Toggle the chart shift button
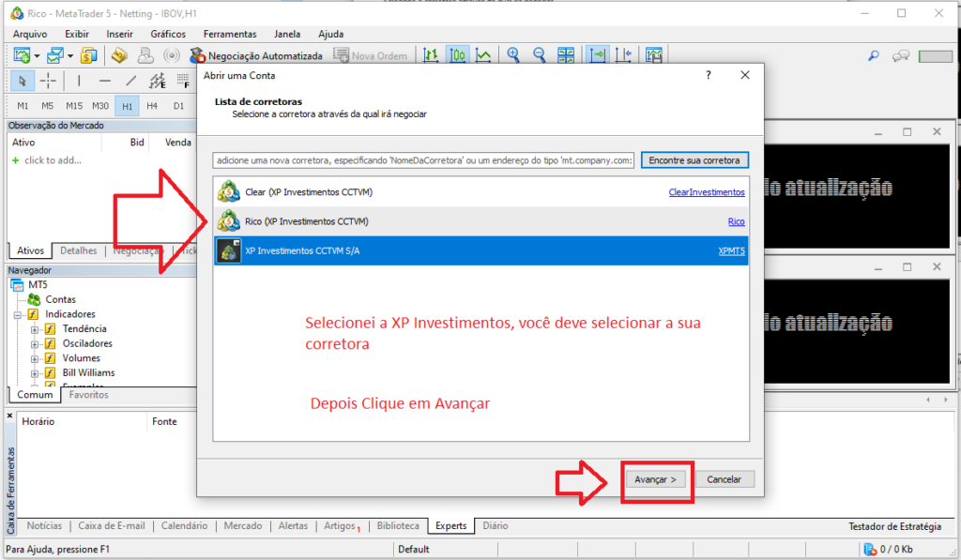This screenshot has height=560, width=961. 623,55
